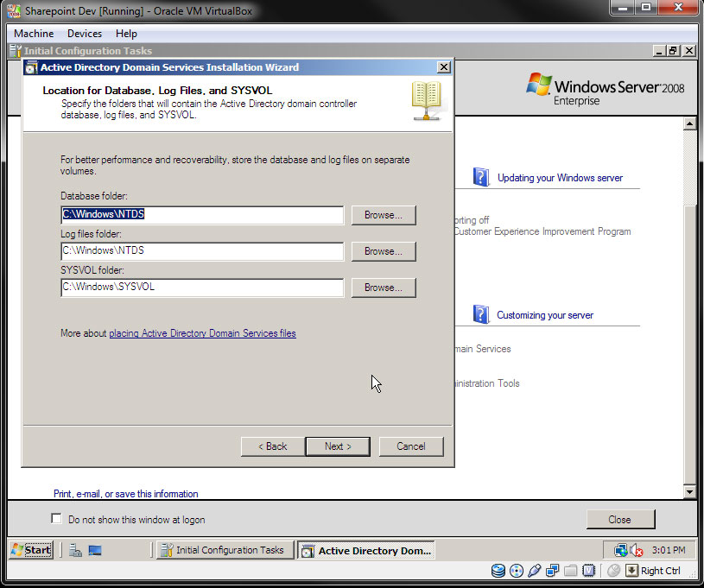Click into the Database folder field
The width and height of the screenshot is (704, 588).
202,215
